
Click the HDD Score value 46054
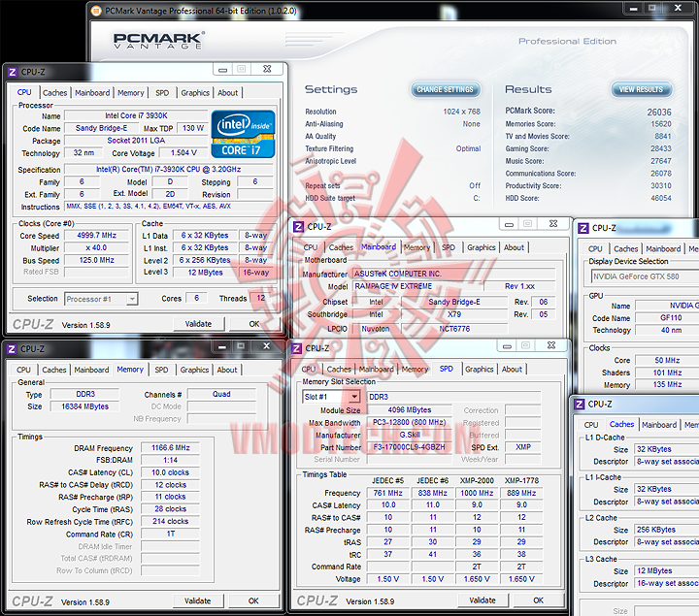pyautogui.click(x=661, y=198)
